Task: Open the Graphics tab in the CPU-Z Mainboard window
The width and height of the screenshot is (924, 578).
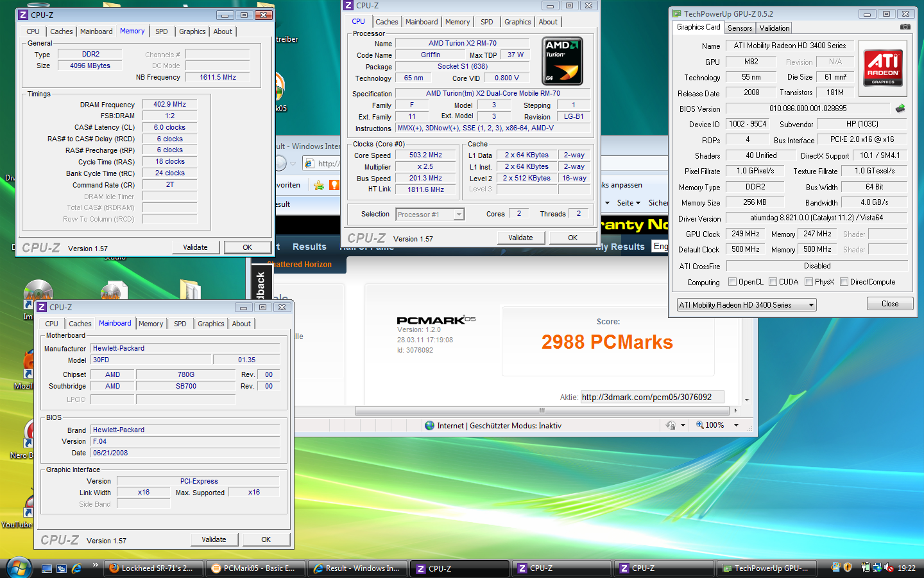Action: click(211, 324)
